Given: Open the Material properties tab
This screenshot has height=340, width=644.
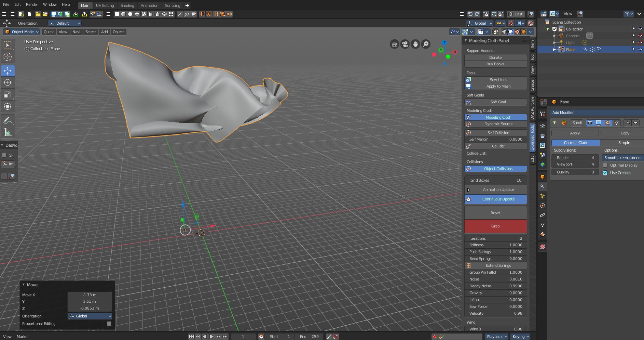Looking at the screenshot, I should 543,234.
